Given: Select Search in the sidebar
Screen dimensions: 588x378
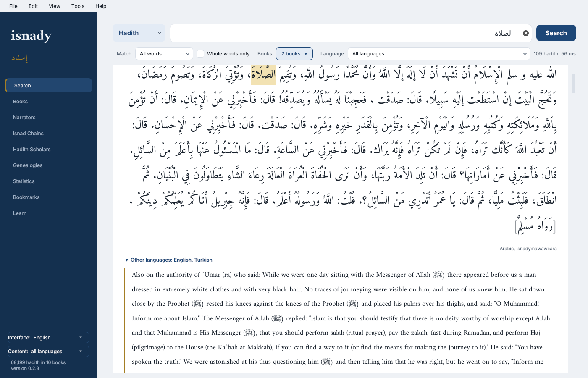Looking at the screenshot, I should click(48, 85).
